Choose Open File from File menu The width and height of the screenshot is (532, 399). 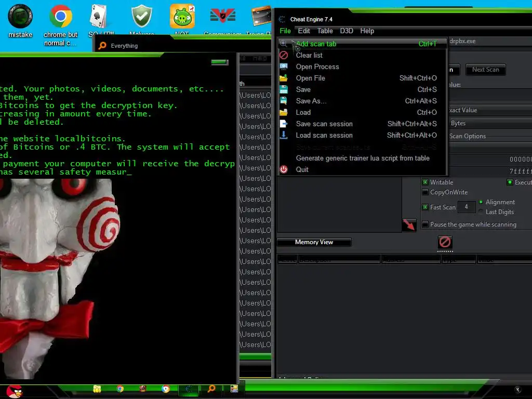[362, 78]
